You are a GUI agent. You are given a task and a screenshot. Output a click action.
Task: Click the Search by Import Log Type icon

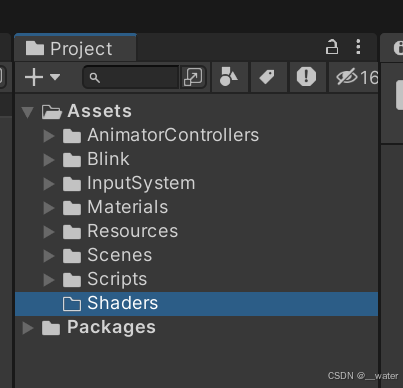(x=306, y=77)
